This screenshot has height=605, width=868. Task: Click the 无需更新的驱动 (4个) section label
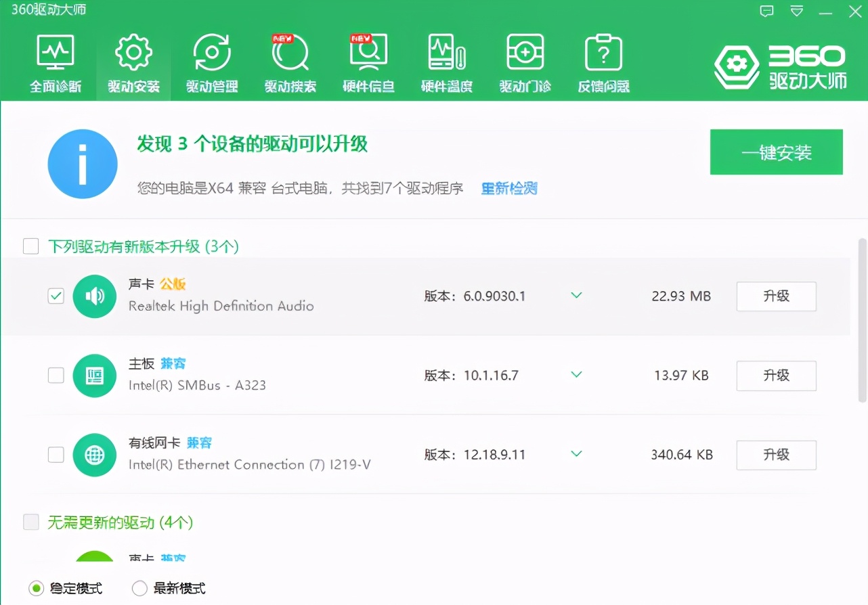[x=121, y=522]
